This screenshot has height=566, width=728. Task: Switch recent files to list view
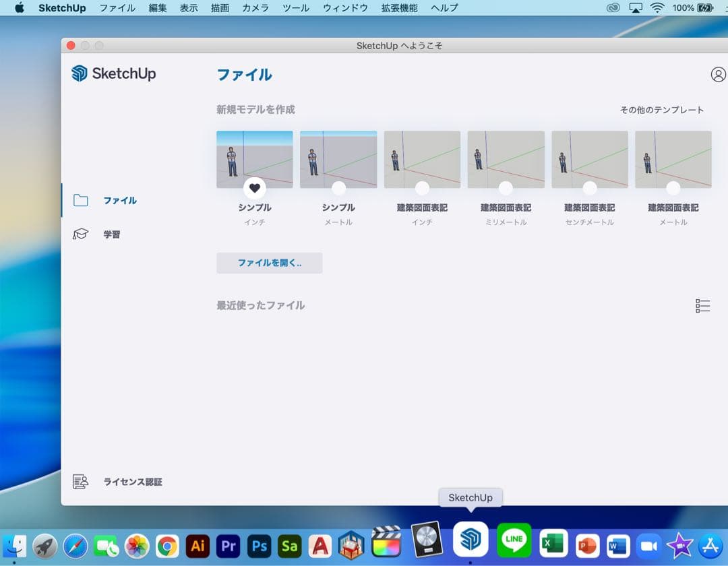pos(702,305)
